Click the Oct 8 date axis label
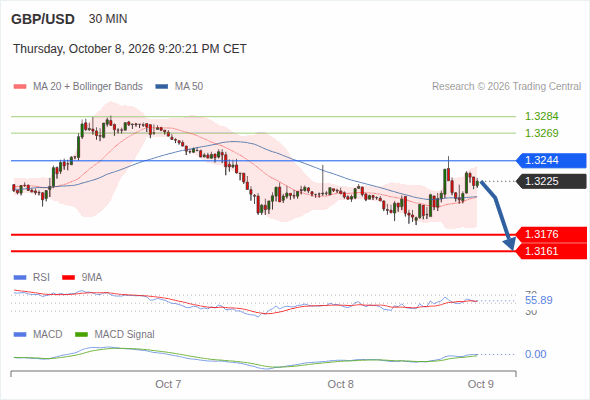This screenshot has height=400, width=590. pyautogui.click(x=341, y=384)
